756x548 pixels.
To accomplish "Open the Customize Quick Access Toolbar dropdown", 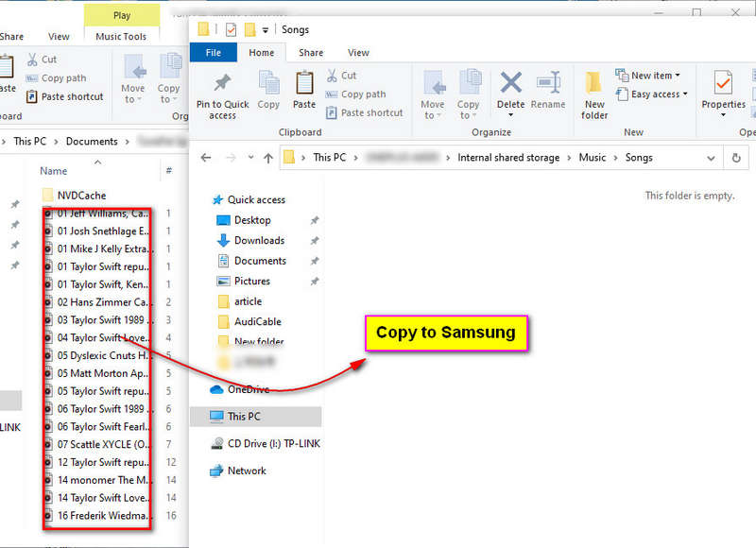I will pos(266,30).
